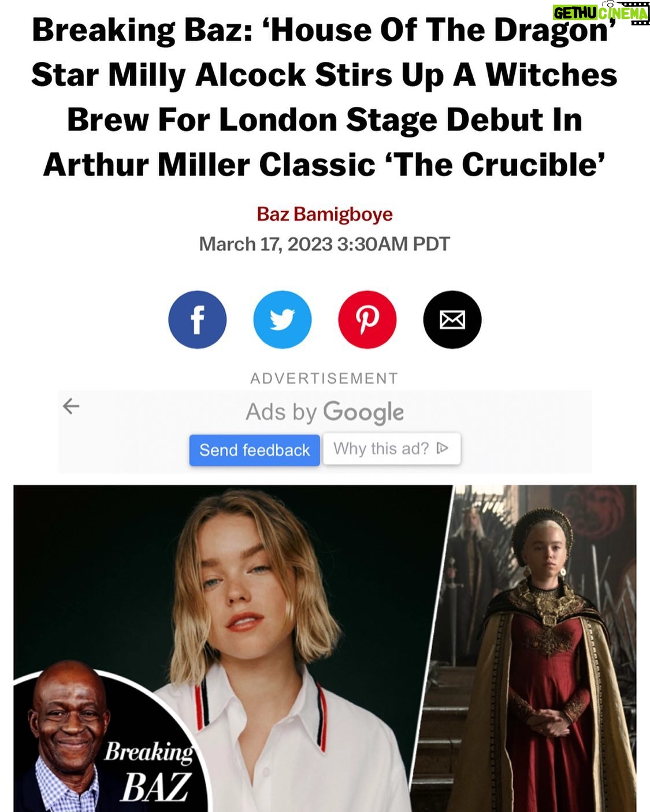This screenshot has width=650, height=812.
Task: Open the Milly Alcock portrait photo
Action: (231, 648)
